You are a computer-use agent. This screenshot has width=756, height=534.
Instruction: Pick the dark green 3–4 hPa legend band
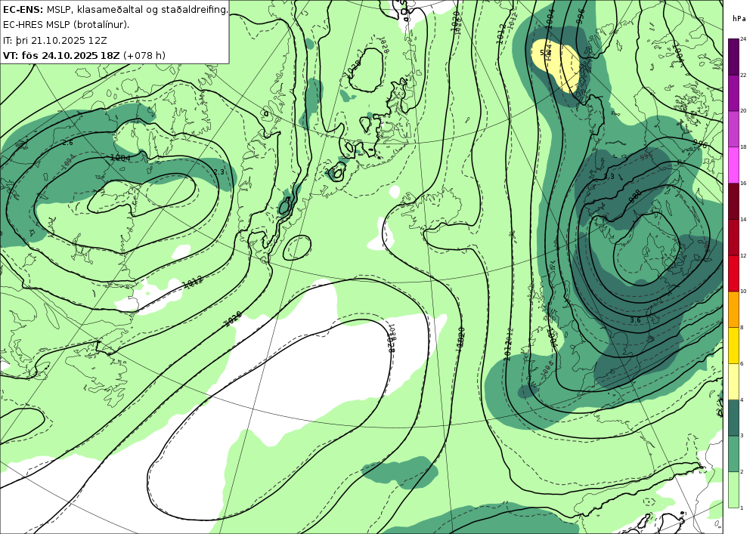(x=734, y=418)
